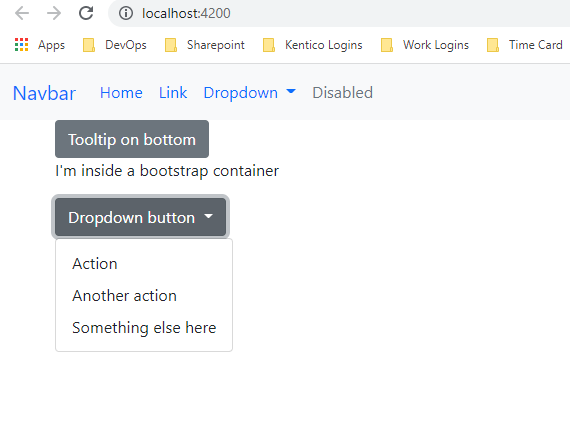The height and width of the screenshot is (442, 570).
Task: Go to the Home nav link
Action: click(121, 93)
